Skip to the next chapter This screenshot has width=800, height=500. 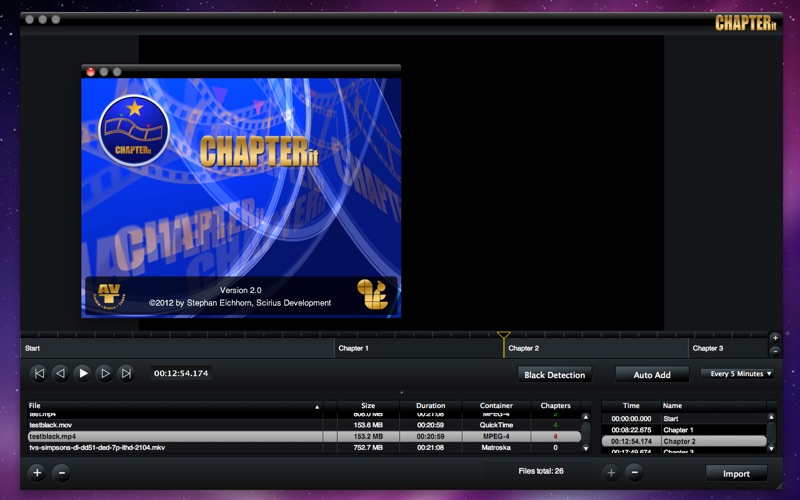coord(126,373)
